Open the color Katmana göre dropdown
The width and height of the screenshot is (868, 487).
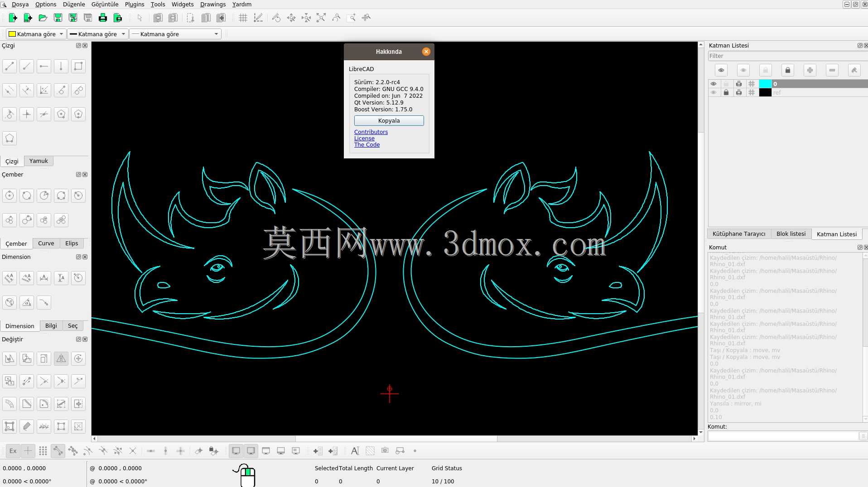36,34
